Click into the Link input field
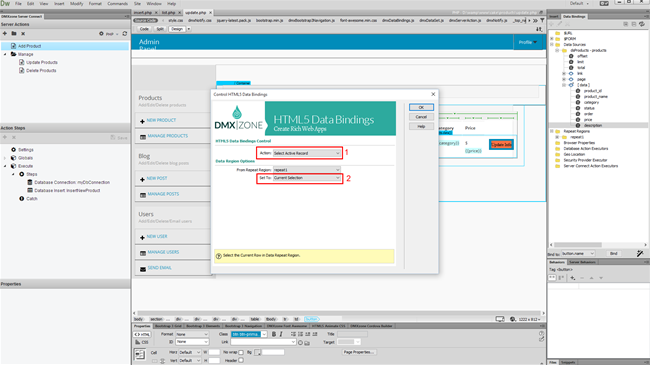The image size is (650, 365). point(263,342)
